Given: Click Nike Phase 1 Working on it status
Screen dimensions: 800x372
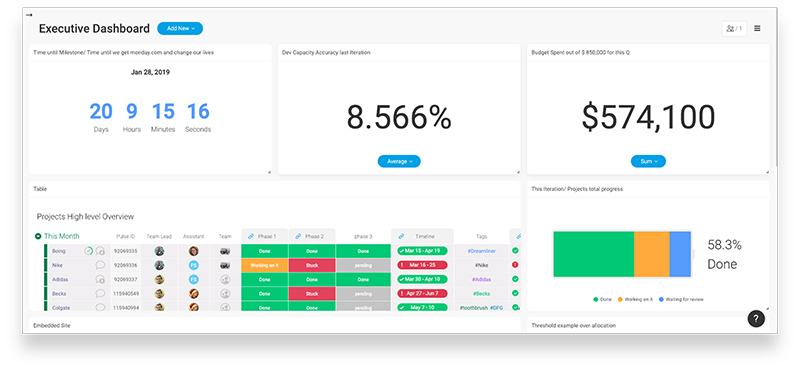Looking at the screenshot, I should click(264, 265).
